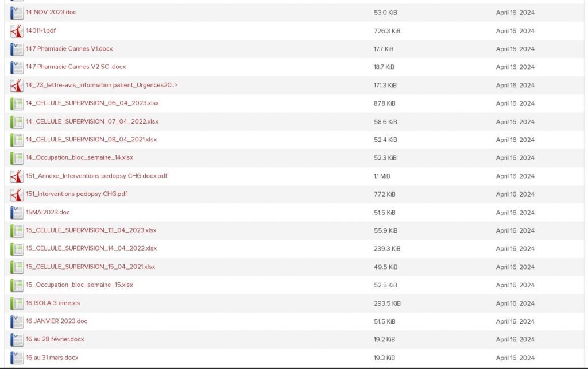Click the Word icon next to 15MAI2023.doc

[x=17, y=213]
